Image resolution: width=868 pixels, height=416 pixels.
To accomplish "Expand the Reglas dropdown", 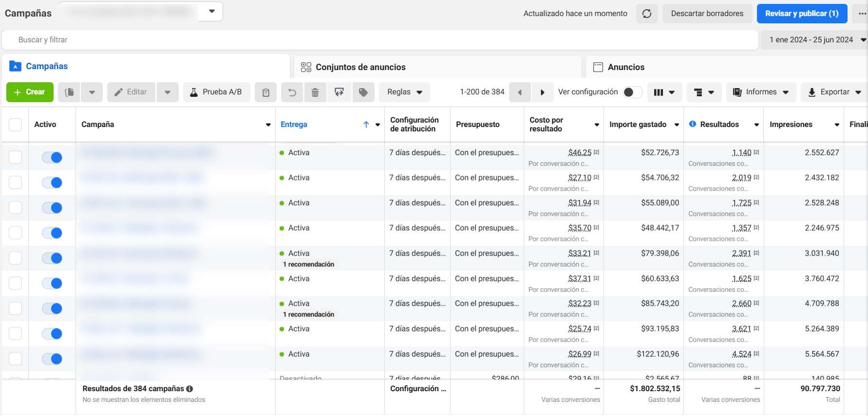I will (404, 92).
